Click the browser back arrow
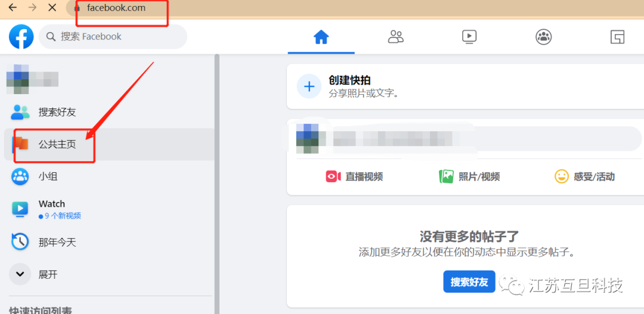The image size is (644, 314). click(x=13, y=8)
